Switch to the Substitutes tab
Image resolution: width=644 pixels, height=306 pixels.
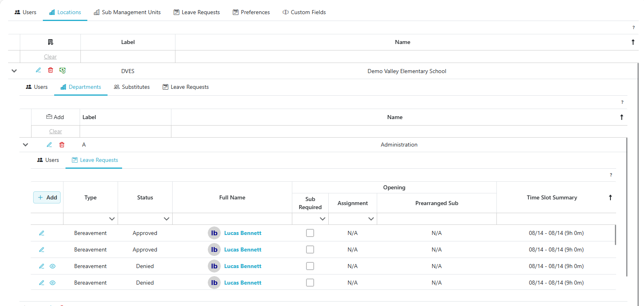tap(132, 87)
